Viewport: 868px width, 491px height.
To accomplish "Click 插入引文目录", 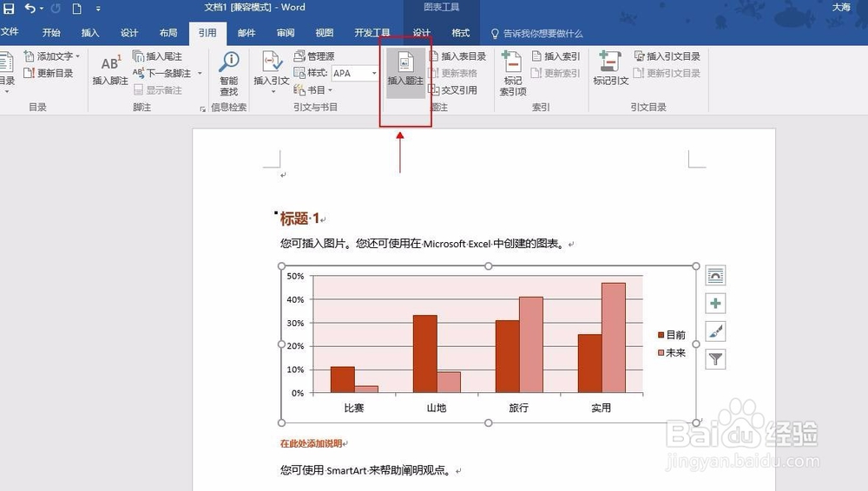I will tap(667, 56).
